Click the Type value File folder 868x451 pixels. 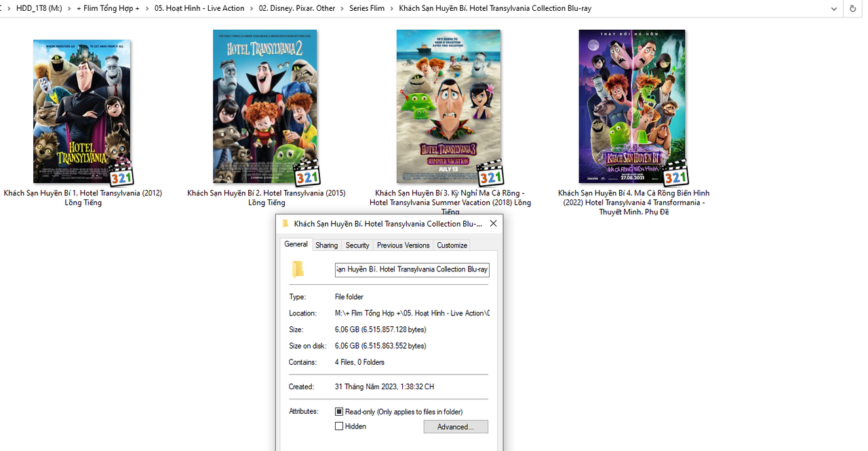[x=349, y=297]
